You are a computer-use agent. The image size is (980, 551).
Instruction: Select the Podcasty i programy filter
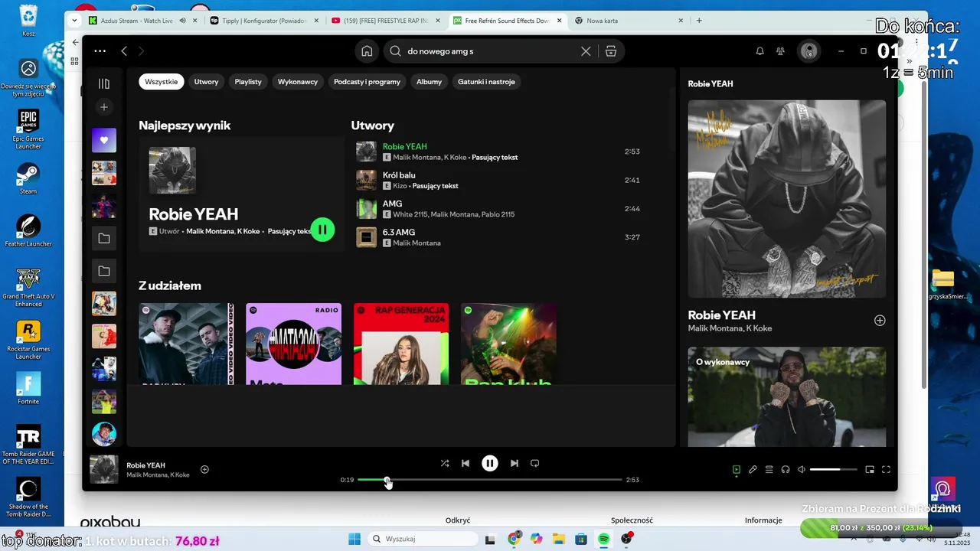coord(367,82)
